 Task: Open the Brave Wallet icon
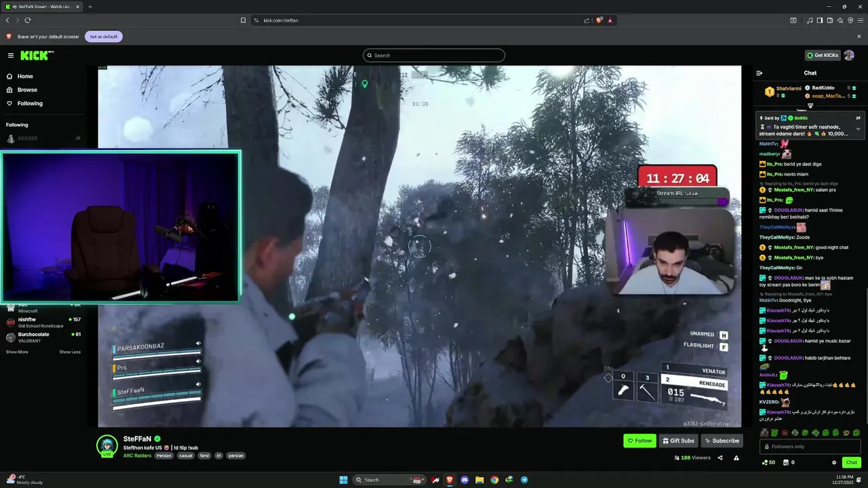[830, 20]
